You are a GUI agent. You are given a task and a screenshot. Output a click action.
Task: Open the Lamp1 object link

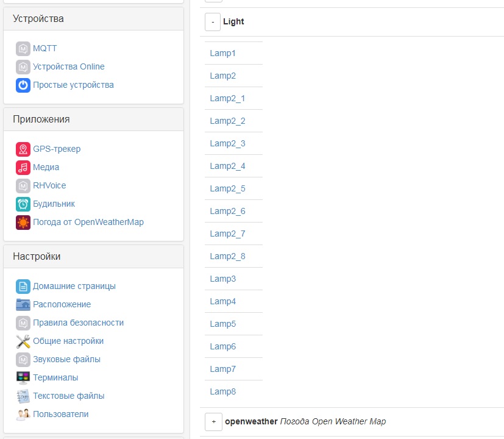(x=222, y=53)
